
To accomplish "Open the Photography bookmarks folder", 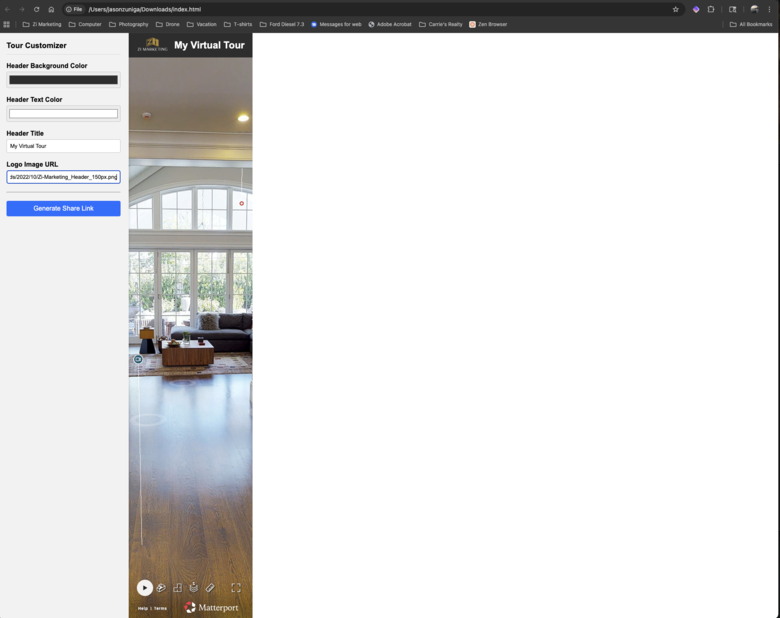I will [x=128, y=24].
